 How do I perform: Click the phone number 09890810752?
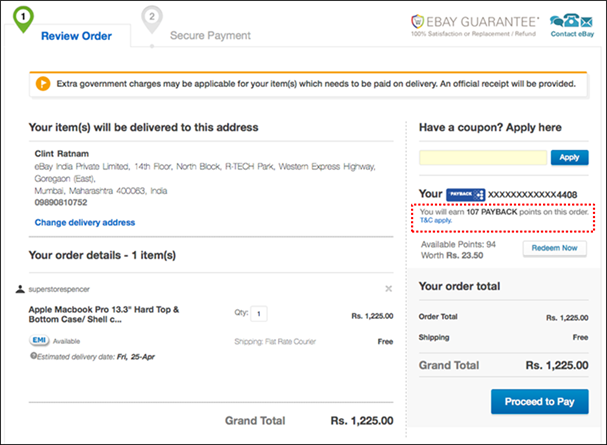pyautogui.click(x=61, y=202)
